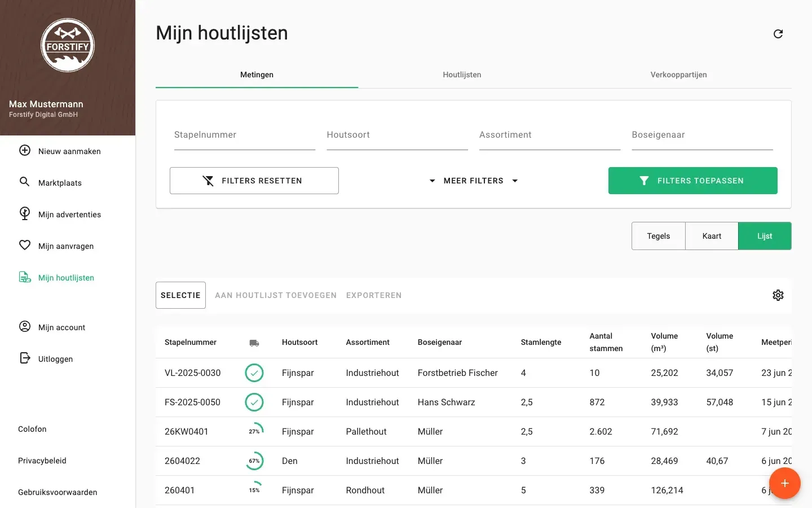Screen dimensions: 812x508
Task: Select the Lijst view
Action: [x=765, y=236]
